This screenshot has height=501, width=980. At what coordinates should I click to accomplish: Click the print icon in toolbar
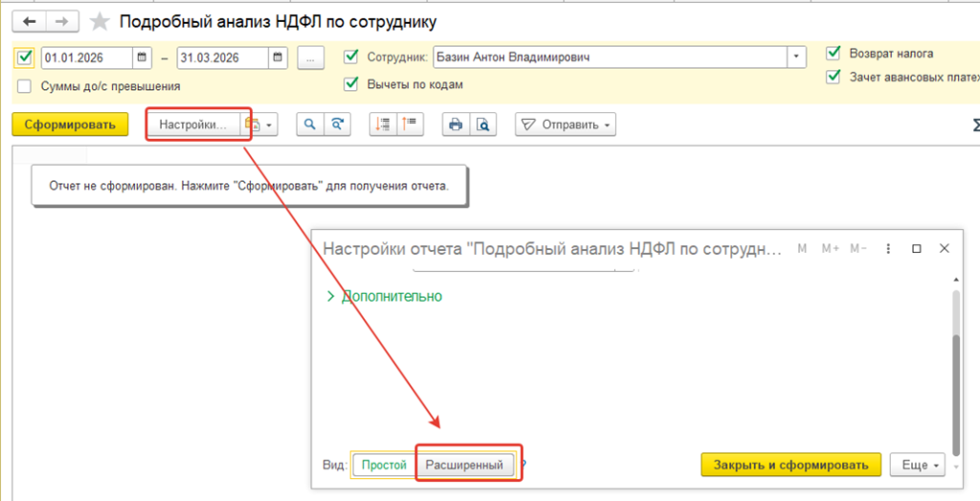455,125
